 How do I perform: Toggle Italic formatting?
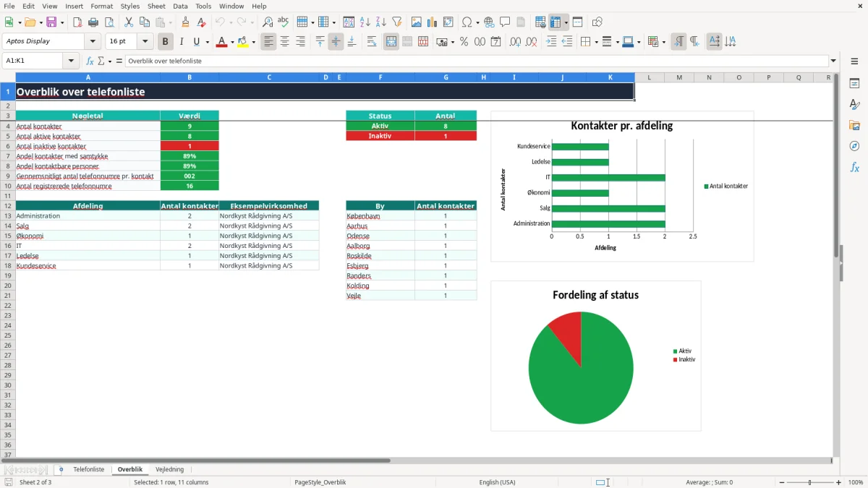(x=182, y=42)
